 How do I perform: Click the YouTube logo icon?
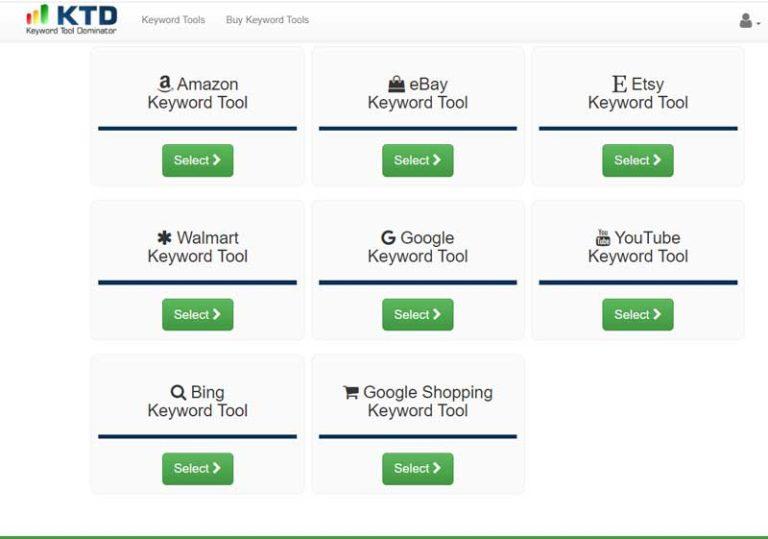pos(603,238)
